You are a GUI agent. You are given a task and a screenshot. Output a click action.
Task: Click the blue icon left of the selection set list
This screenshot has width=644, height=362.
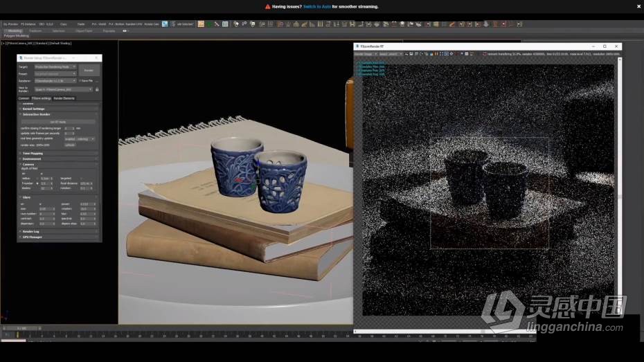[x=165, y=24]
